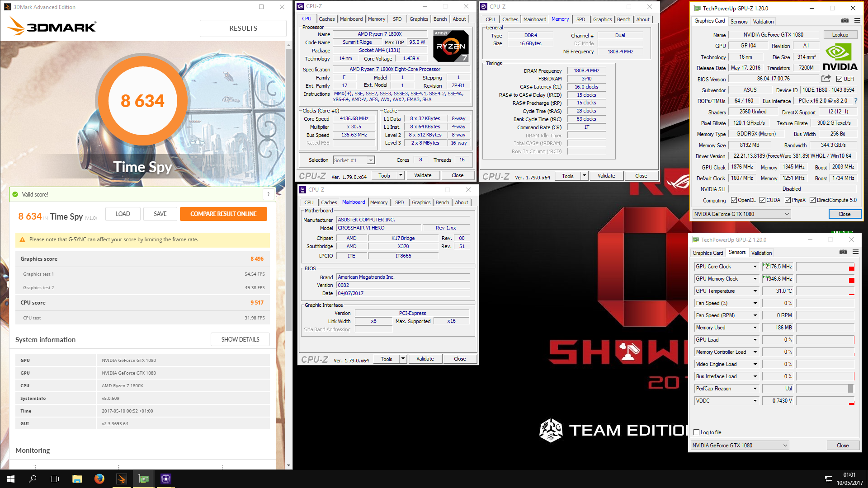This screenshot has height=488, width=868.
Task: Open the RESULTS tab in 3DMark
Action: (243, 28)
